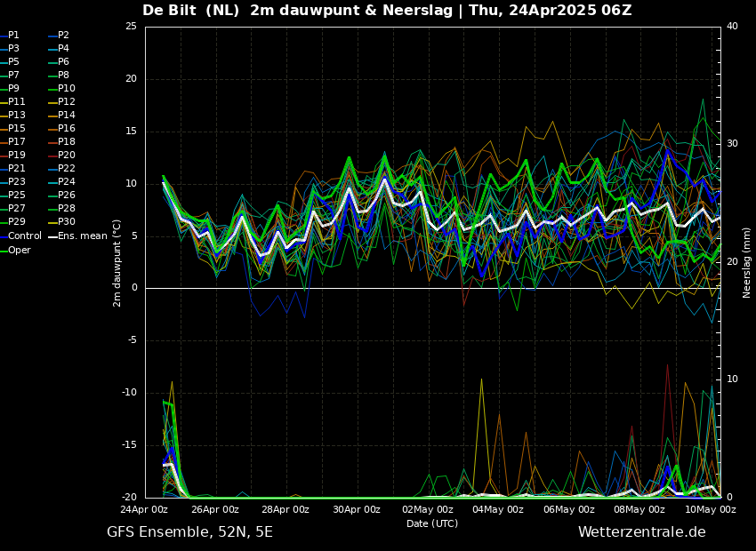Click the P1 legend entry
The width and height of the screenshot is (756, 551).
[x=13, y=36]
